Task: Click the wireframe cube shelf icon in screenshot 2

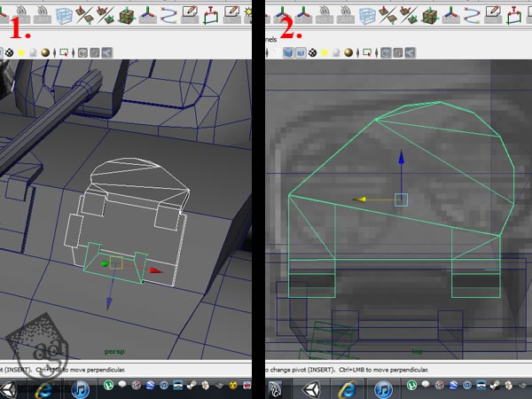Action: [368, 15]
